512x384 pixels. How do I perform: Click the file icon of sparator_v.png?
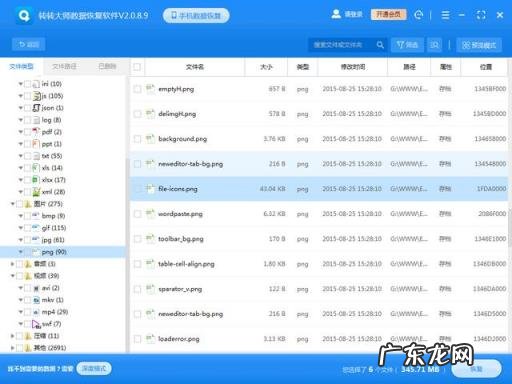[150, 289]
